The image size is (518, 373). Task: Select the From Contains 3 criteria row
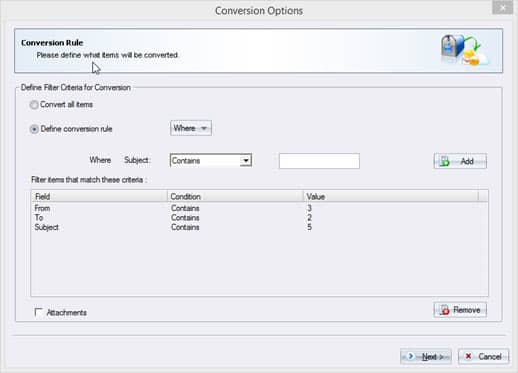(x=259, y=208)
